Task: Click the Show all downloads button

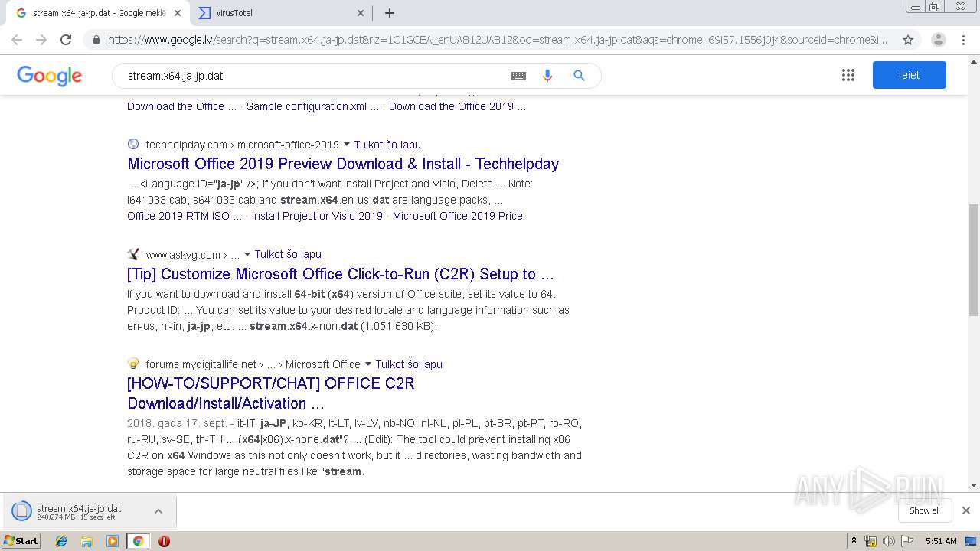Action: click(924, 510)
